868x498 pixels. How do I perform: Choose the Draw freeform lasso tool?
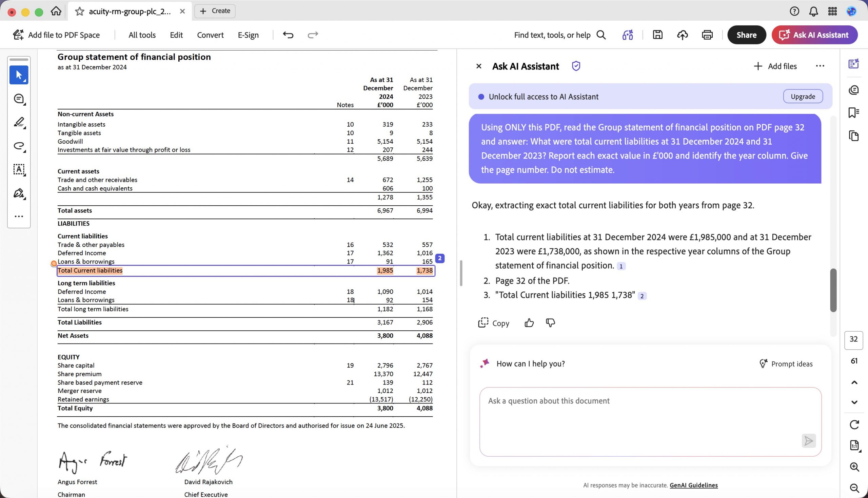tap(19, 146)
